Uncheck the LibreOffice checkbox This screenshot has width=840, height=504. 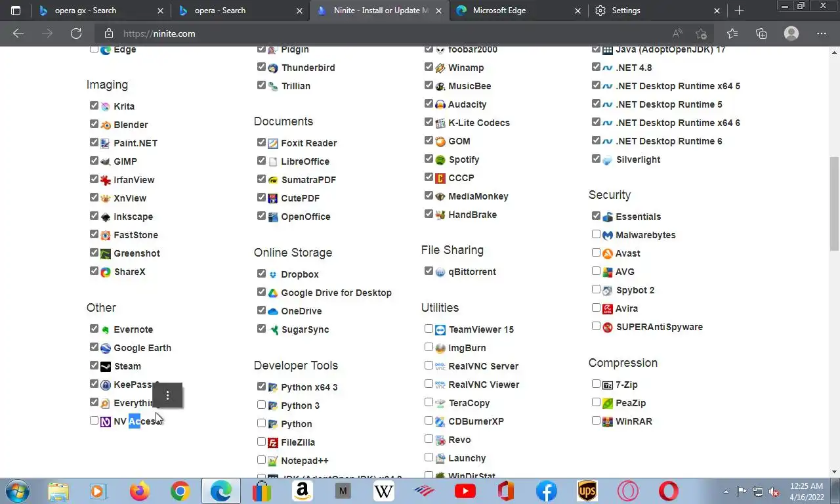[x=261, y=161]
